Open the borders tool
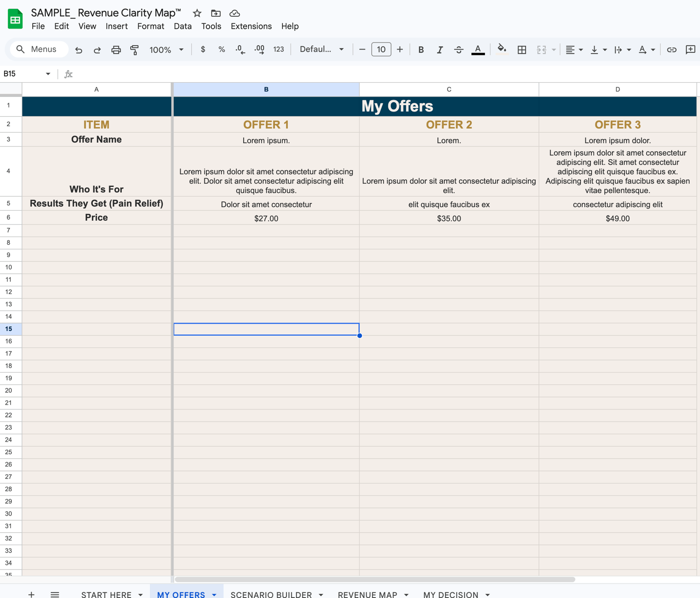 [522, 49]
